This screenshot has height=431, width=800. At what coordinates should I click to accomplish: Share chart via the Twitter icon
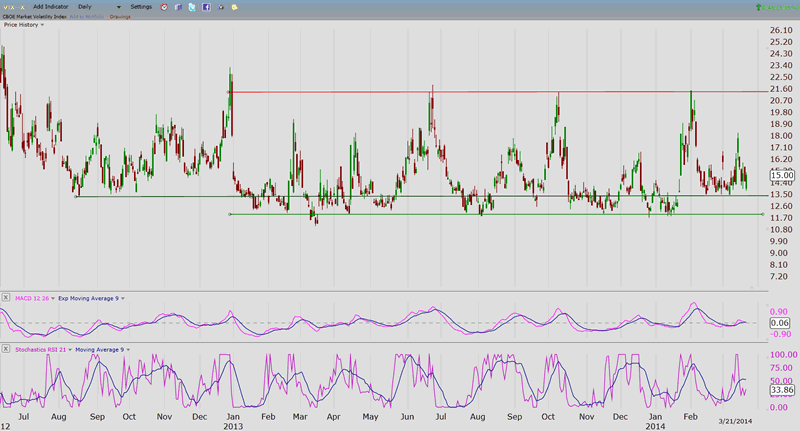[191, 6]
